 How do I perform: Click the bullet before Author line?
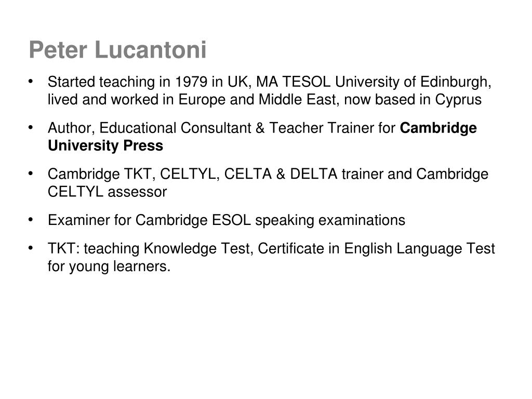tap(31, 128)
